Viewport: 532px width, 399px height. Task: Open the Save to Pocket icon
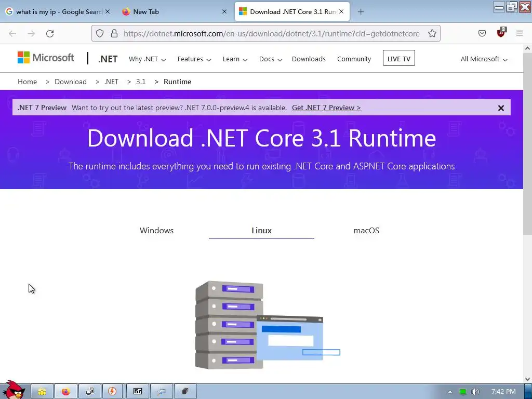tap(482, 33)
